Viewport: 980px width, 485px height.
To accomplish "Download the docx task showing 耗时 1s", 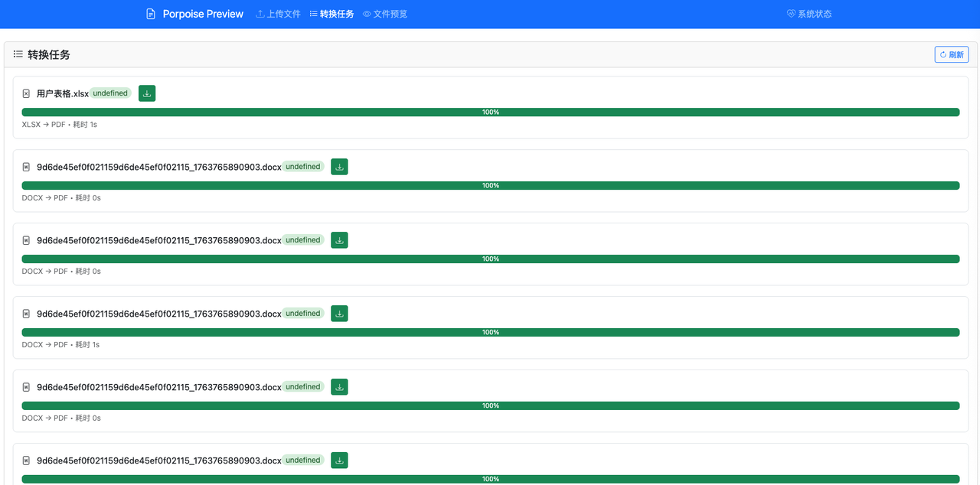I will coord(339,314).
